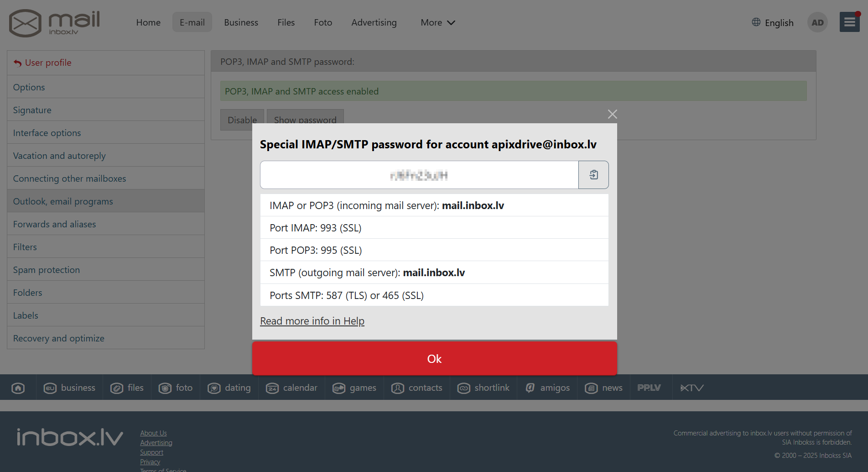Open games in bottom service bar
This screenshot has height=472, width=868.
tap(354, 388)
